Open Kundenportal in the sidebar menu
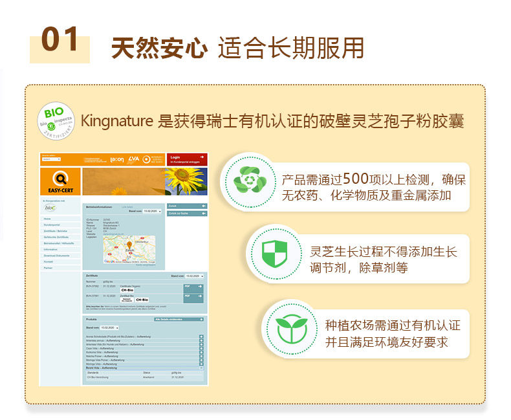Image resolution: width=511 pixels, height=420 pixels. [60, 225]
